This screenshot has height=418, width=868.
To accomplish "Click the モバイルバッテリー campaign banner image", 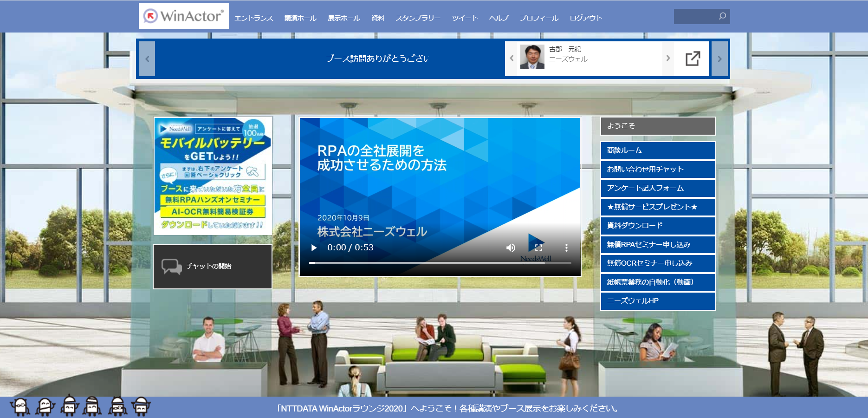I will point(213,176).
